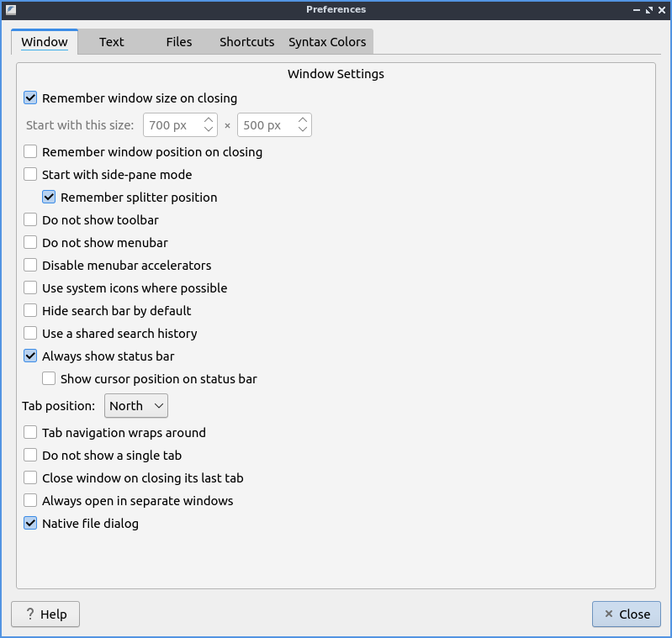Select the Files tab
This screenshot has height=638, width=672.
178,42
